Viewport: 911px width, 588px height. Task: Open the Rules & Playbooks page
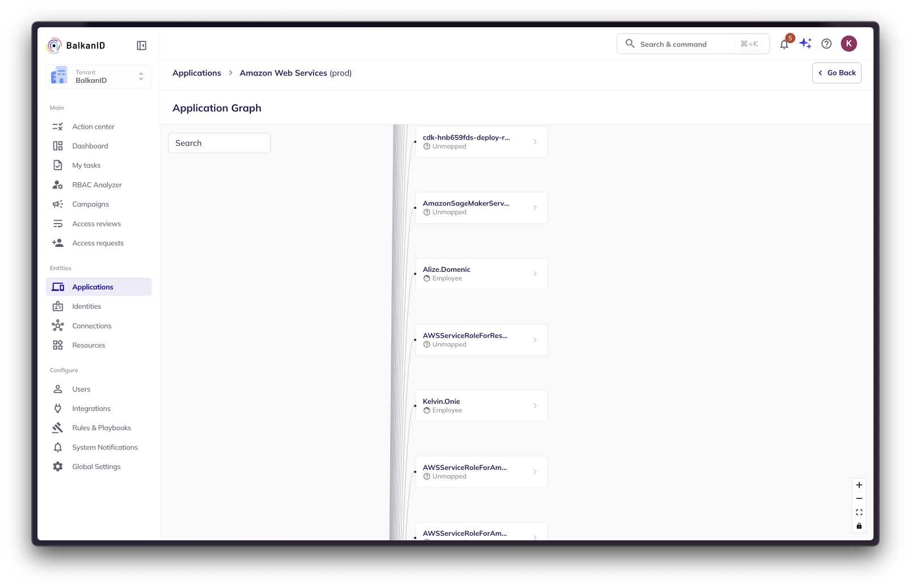coord(101,428)
